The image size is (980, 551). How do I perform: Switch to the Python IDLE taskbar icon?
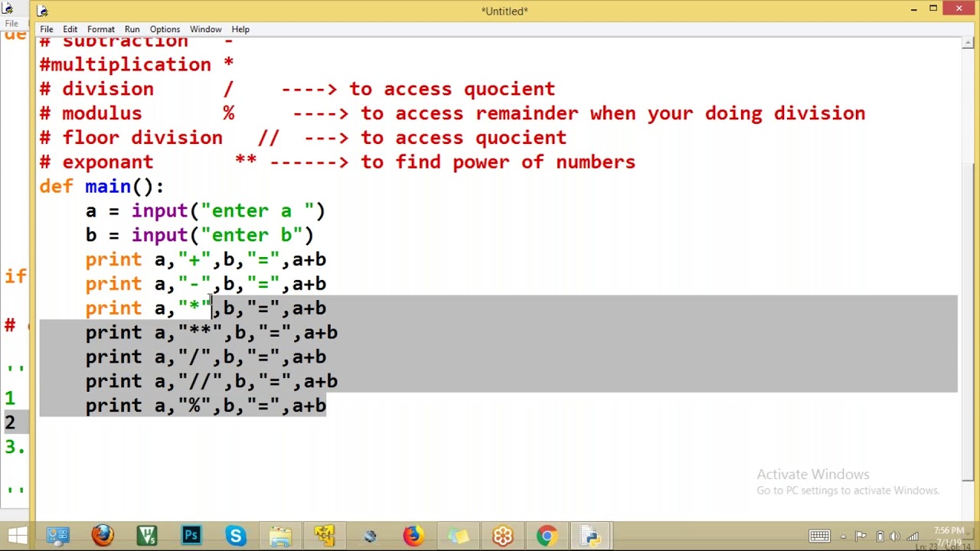591,536
